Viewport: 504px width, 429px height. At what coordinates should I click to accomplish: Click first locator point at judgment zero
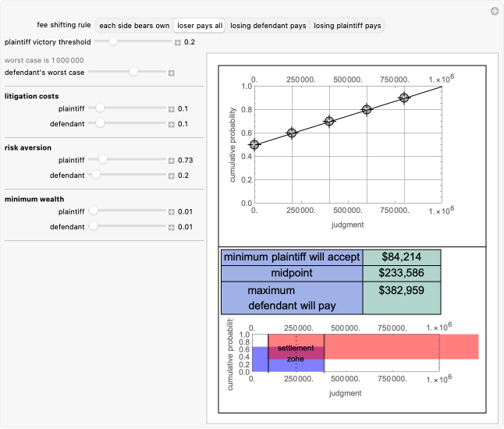point(254,145)
